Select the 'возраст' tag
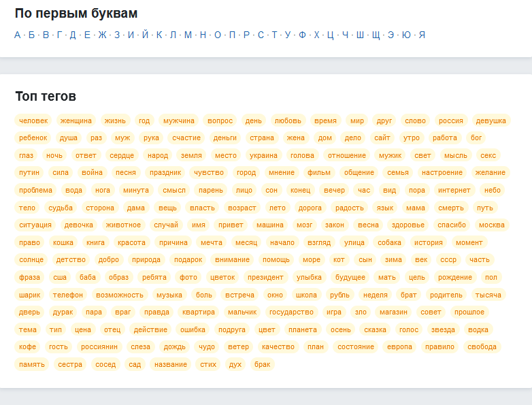The width and height of the screenshot is (532, 405). 242,208
